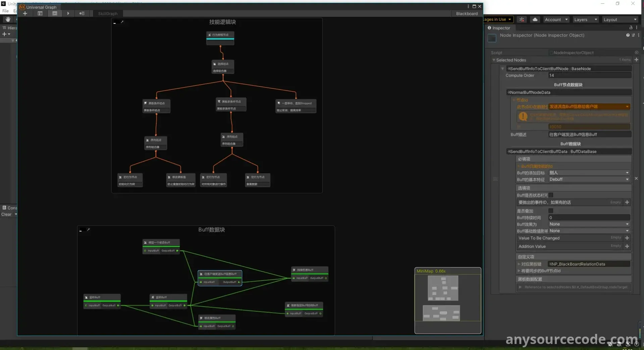
Task: Click the play arrow in graph toolbar
Action: 68,13
